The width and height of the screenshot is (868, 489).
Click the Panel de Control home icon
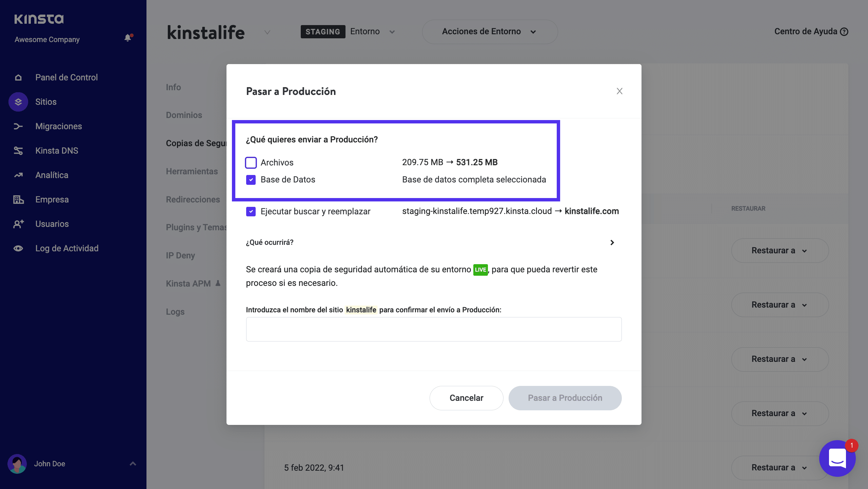point(18,78)
